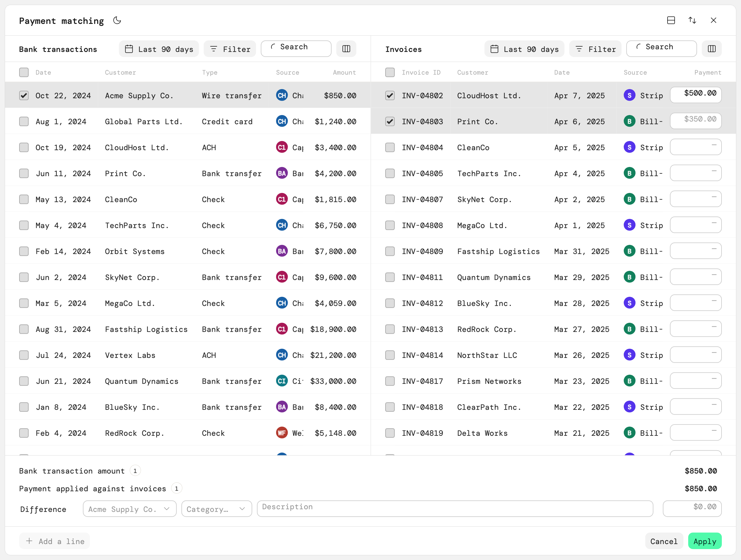This screenshot has width=741, height=560.
Task: Open Filter for Bank transactions
Action: click(x=230, y=49)
